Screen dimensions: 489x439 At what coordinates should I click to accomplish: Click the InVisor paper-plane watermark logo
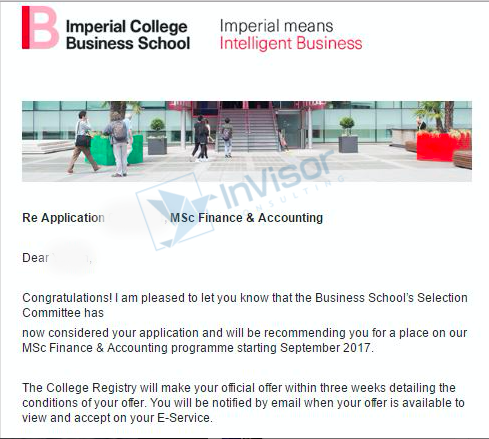coord(173,213)
